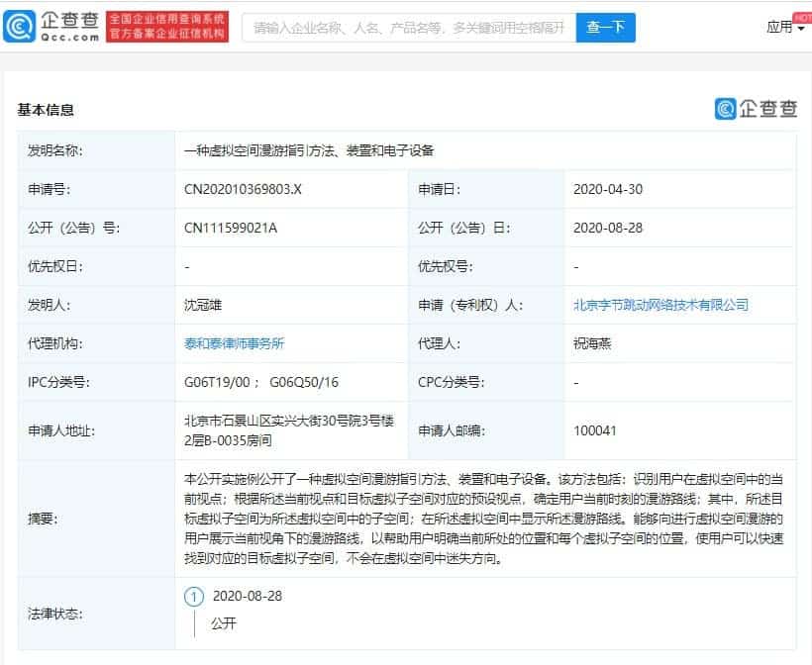Click the red official credit agency badge

167,27
